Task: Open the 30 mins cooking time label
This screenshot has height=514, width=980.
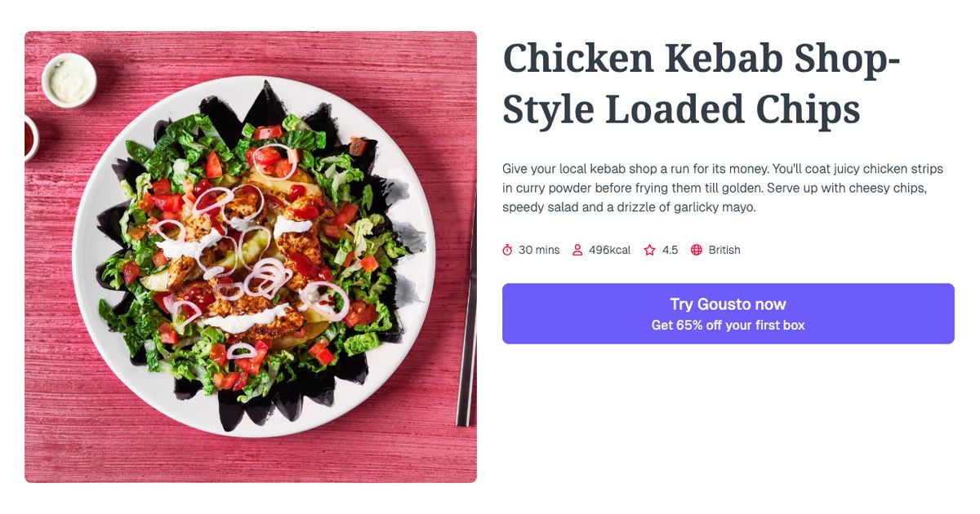Action: pyautogui.click(x=539, y=250)
